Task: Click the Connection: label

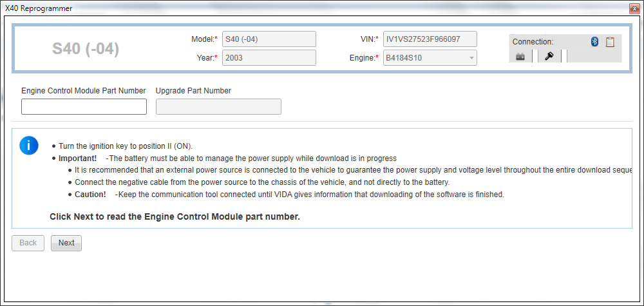Action: (533, 41)
